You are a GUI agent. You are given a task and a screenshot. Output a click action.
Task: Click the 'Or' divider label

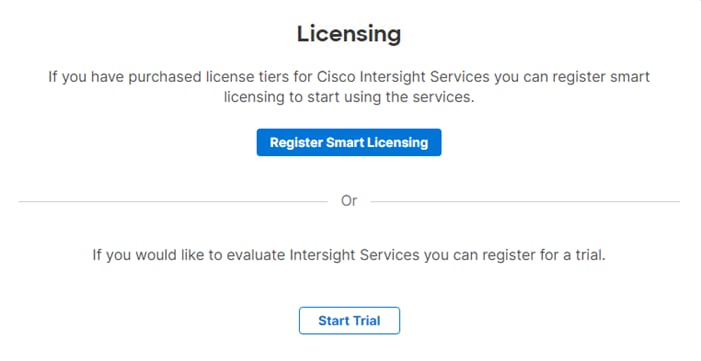pyautogui.click(x=349, y=201)
